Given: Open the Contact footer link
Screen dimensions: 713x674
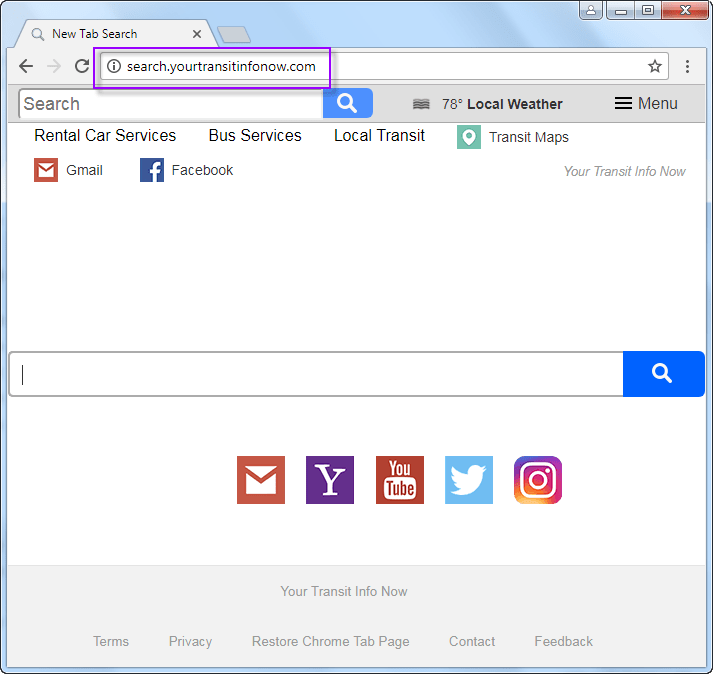Looking at the screenshot, I should pos(472,641).
